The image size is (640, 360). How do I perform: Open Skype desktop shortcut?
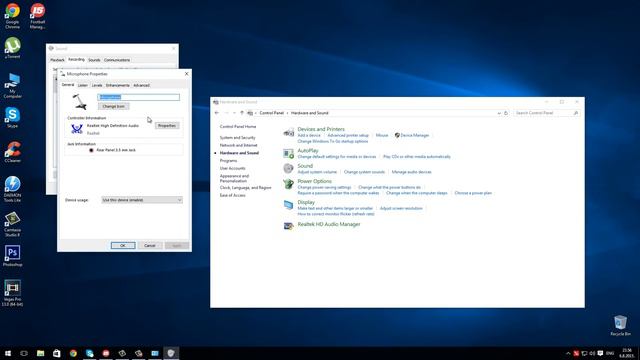click(x=12, y=118)
